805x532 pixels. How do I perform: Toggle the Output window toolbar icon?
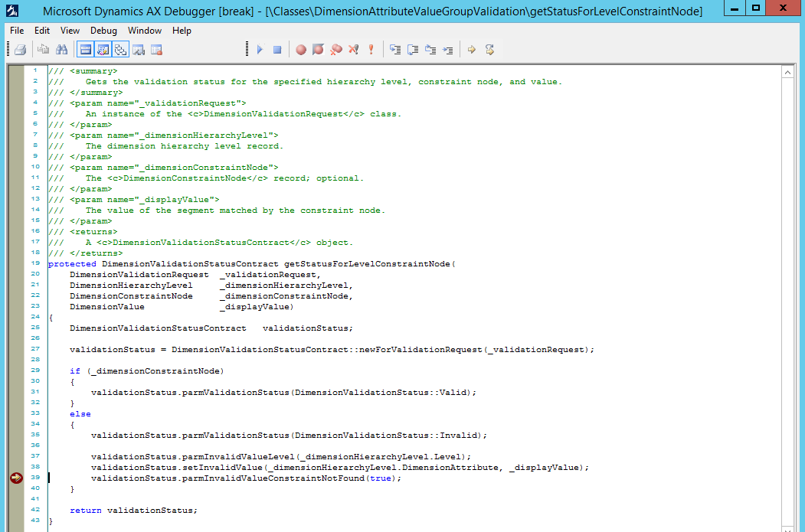point(85,50)
